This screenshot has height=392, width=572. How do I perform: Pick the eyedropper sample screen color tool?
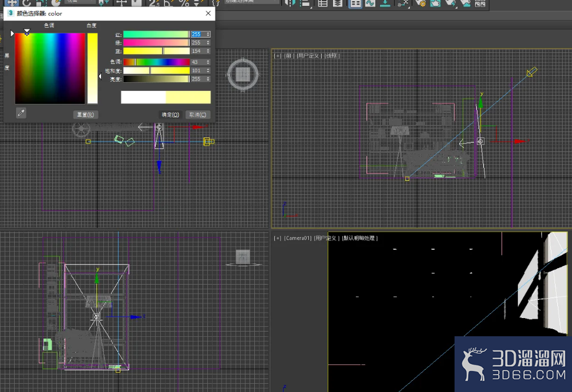click(21, 113)
